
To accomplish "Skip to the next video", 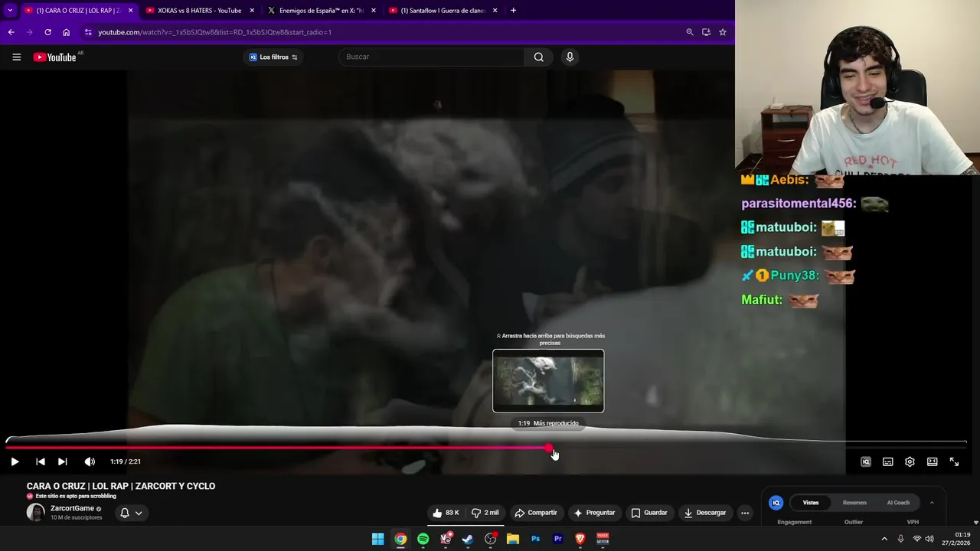I will [63, 461].
